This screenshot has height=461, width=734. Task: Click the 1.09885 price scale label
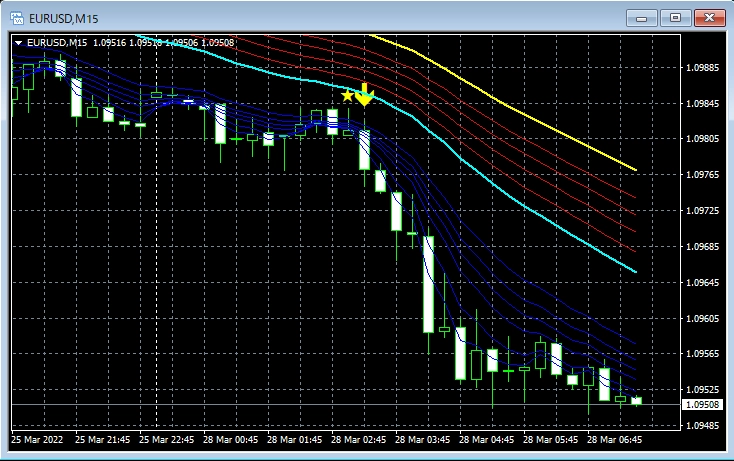coord(705,68)
